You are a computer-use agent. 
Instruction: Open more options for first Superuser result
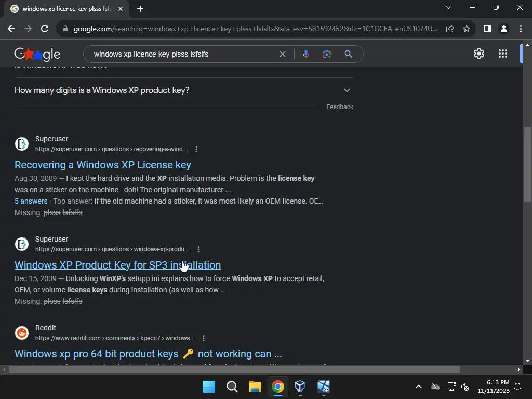196,149
